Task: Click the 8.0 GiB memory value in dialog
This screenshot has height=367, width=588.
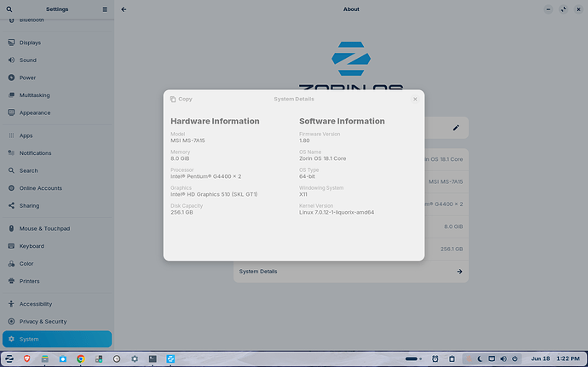Action: pos(180,158)
